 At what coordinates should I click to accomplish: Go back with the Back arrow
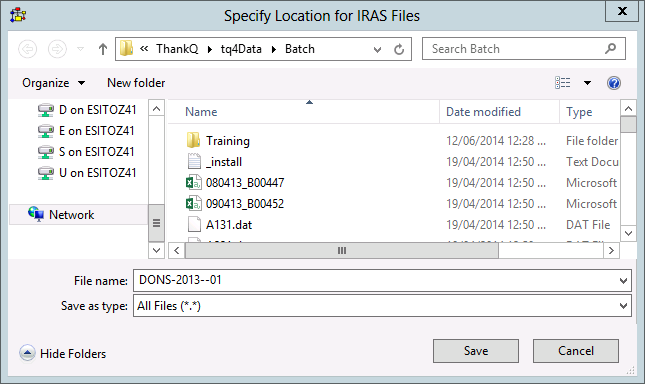pyautogui.click(x=28, y=49)
